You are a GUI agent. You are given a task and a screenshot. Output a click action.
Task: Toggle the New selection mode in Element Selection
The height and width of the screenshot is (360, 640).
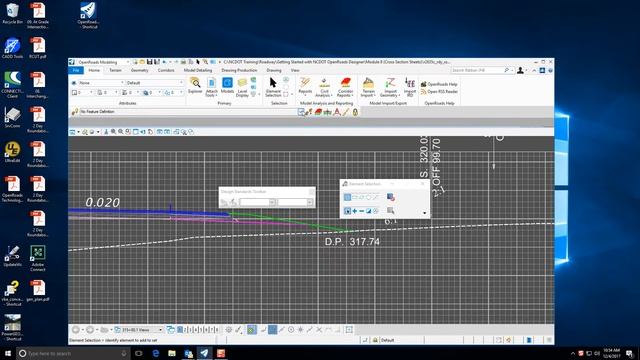click(347, 211)
